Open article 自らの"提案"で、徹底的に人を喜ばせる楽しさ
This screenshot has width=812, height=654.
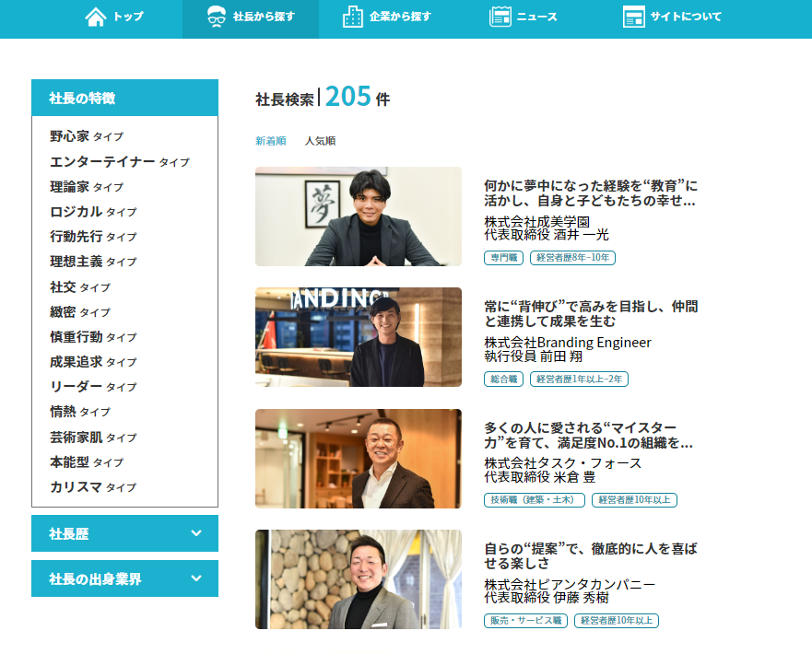point(590,556)
